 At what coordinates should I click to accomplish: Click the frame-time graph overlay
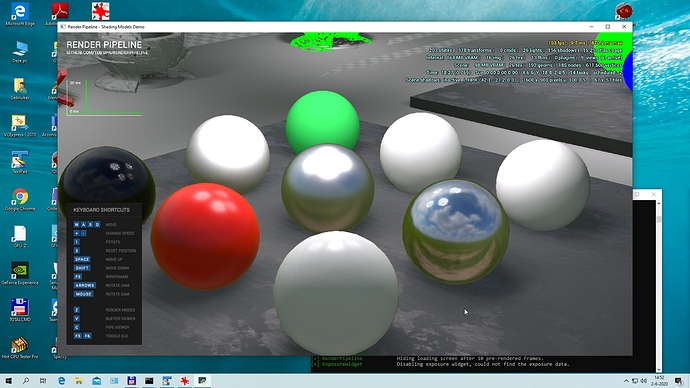click(105, 98)
